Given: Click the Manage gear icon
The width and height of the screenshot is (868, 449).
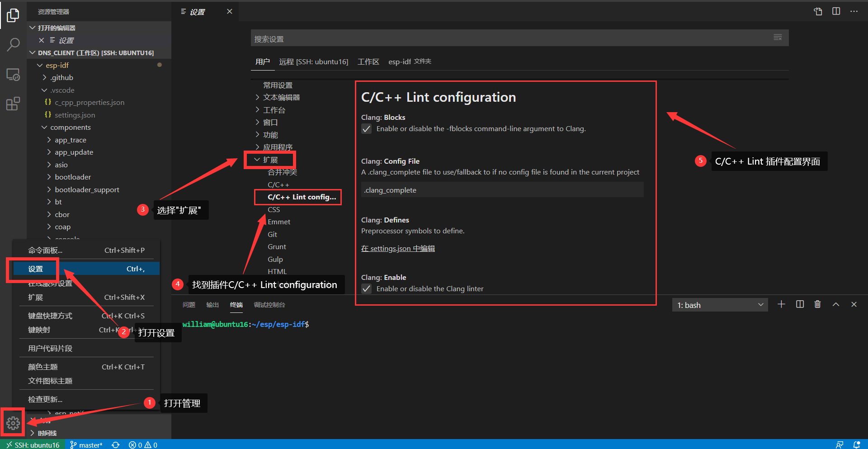Looking at the screenshot, I should click(x=13, y=423).
